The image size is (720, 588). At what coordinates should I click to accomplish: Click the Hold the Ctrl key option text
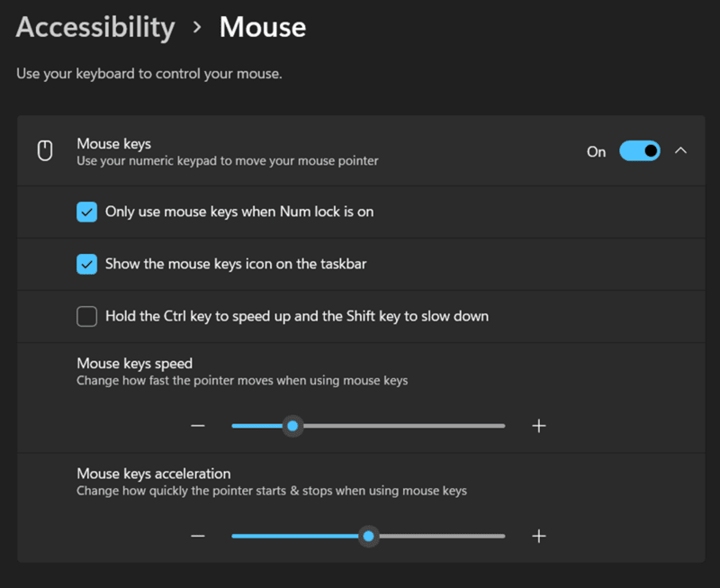297,316
